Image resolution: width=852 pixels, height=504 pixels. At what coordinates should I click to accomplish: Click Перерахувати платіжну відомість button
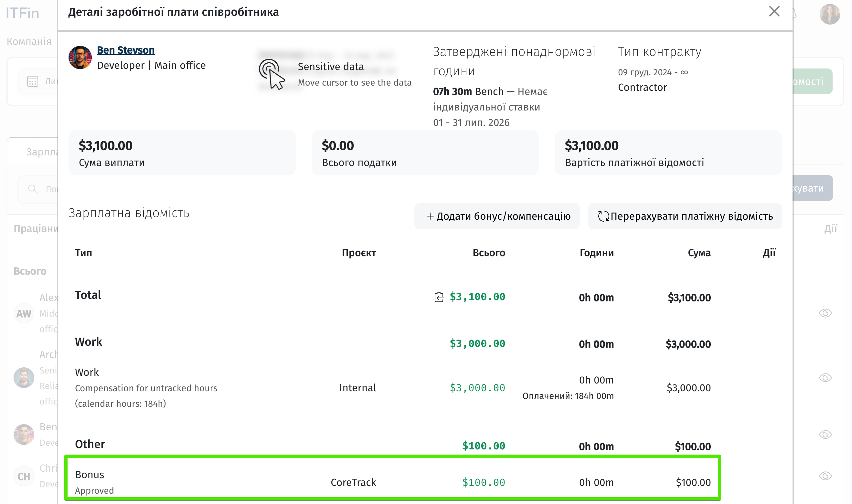click(x=685, y=216)
